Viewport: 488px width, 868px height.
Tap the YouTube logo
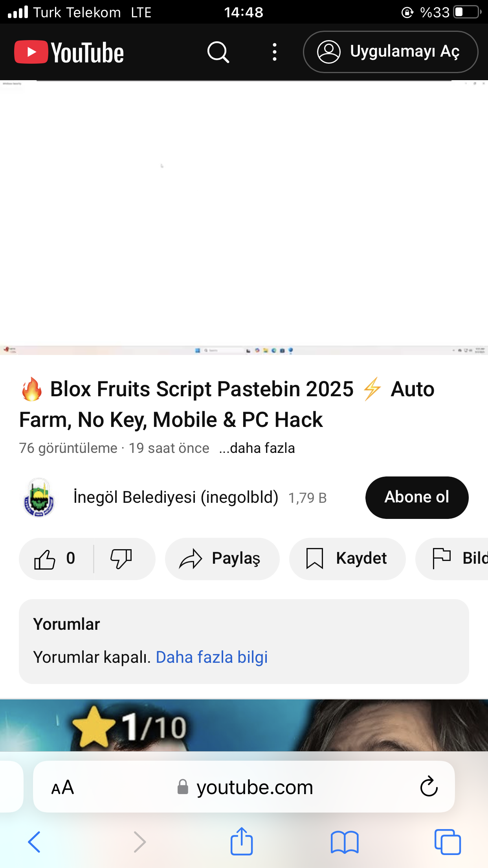(x=69, y=52)
